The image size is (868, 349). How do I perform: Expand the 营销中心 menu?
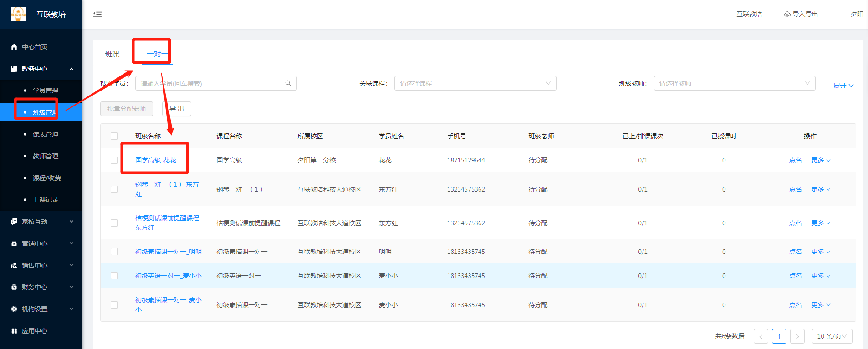pos(71,243)
